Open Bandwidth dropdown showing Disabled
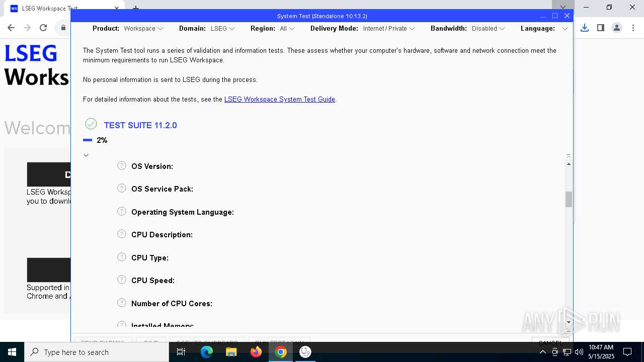This screenshot has width=644, height=362. tap(488, 29)
